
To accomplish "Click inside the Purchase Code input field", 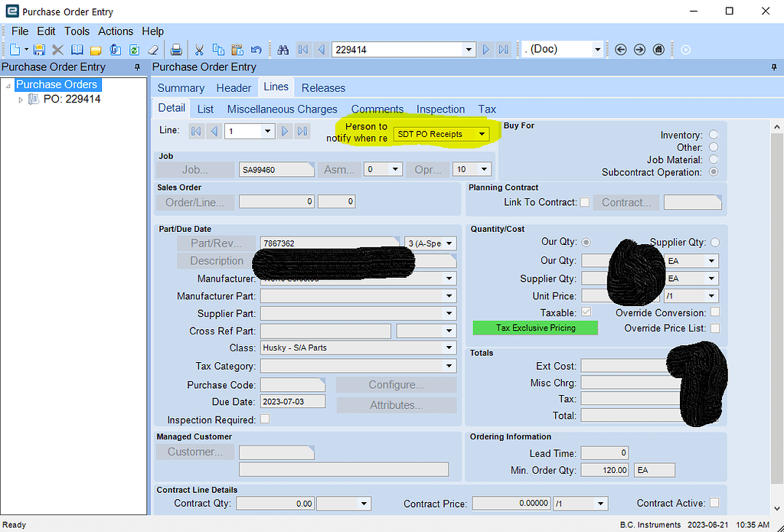I will pos(291,383).
